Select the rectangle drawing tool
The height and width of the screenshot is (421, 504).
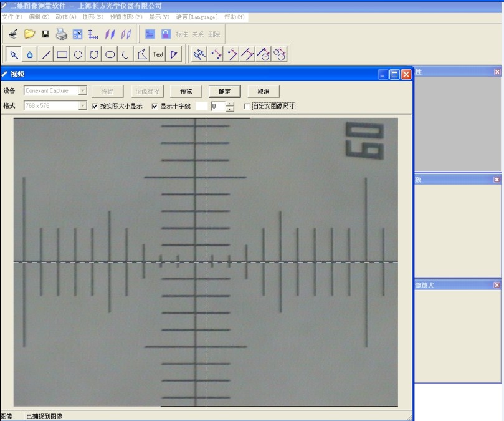(x=62, y=55)
